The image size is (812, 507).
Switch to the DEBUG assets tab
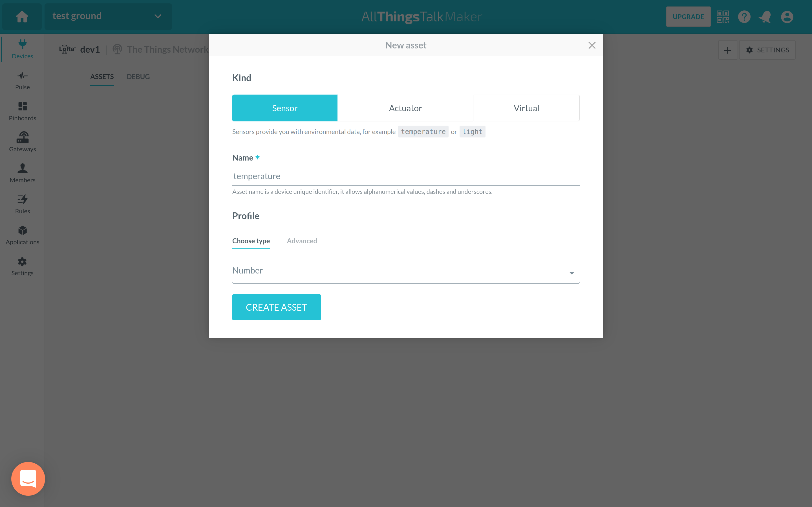pyautogui.click(x=138, y=77)
